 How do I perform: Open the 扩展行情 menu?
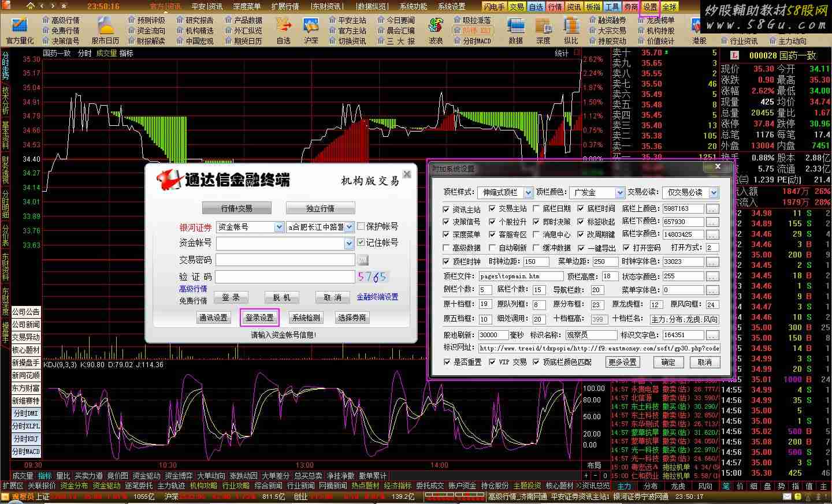pos(285,6)
